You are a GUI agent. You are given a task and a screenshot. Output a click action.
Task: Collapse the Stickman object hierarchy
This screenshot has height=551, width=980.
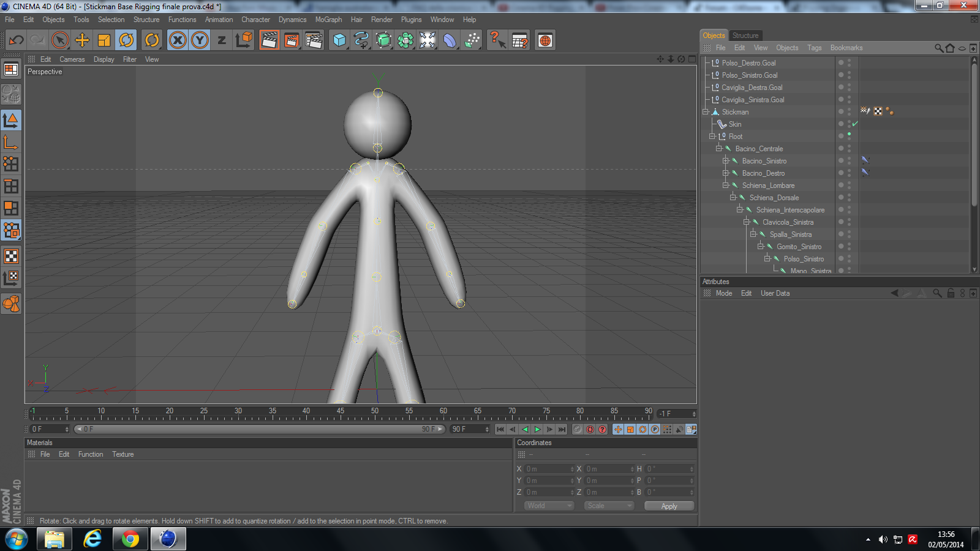pyautogui.click(x=706, y=112)
